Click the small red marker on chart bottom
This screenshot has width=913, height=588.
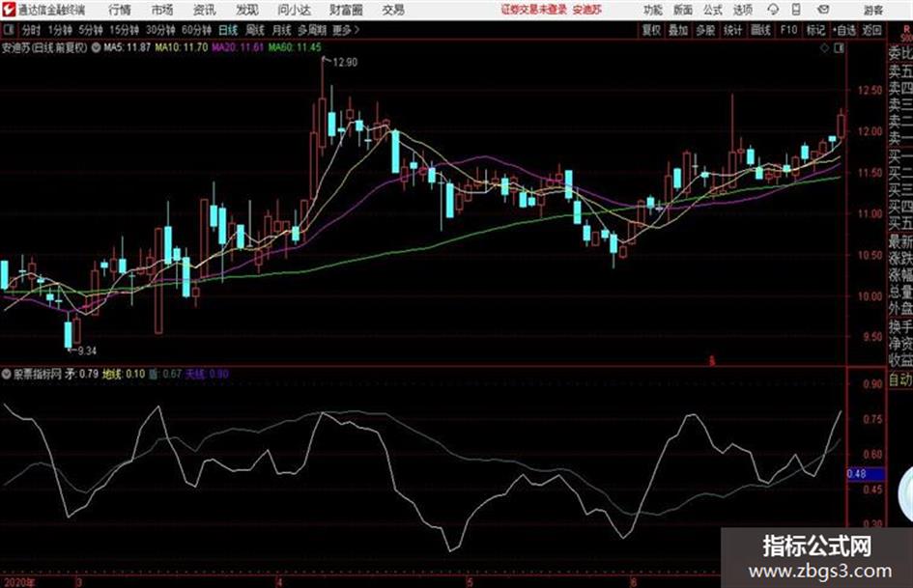711,361
